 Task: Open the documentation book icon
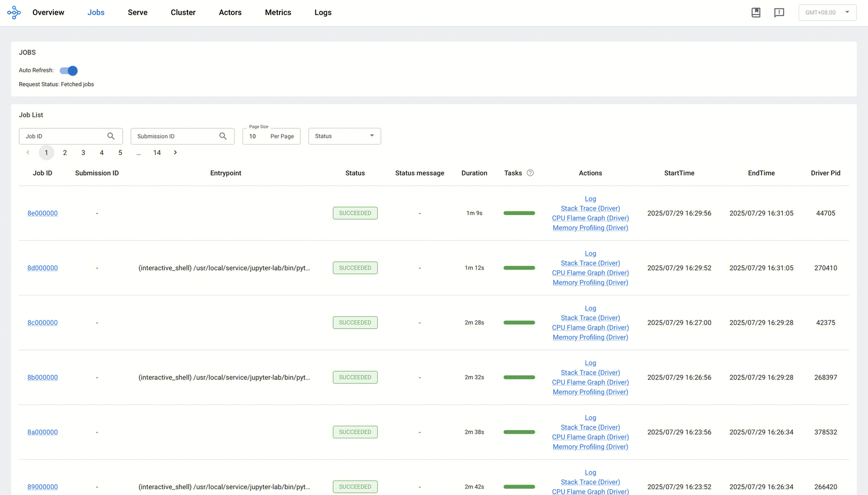pos(756,12)
